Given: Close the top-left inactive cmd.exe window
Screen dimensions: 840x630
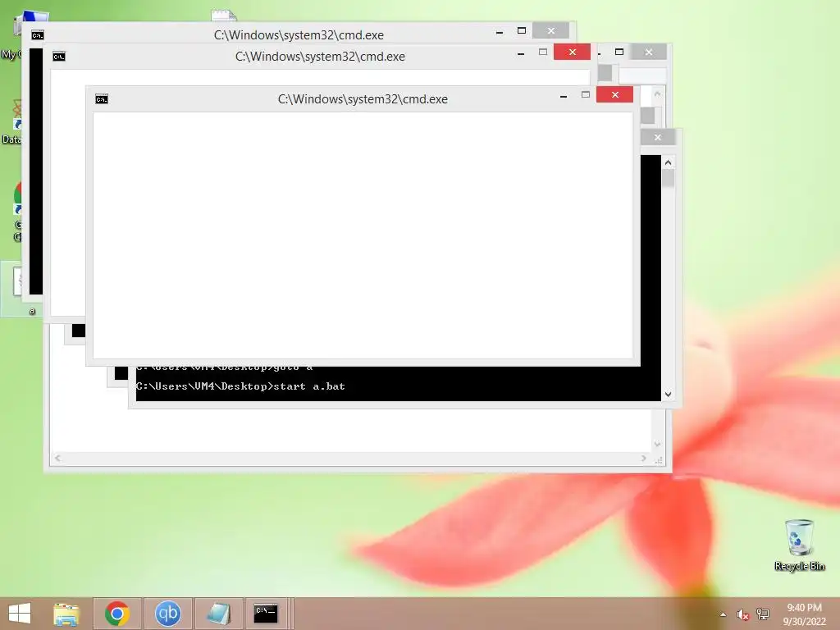Looking at the screenshot, I should point(550,30).
